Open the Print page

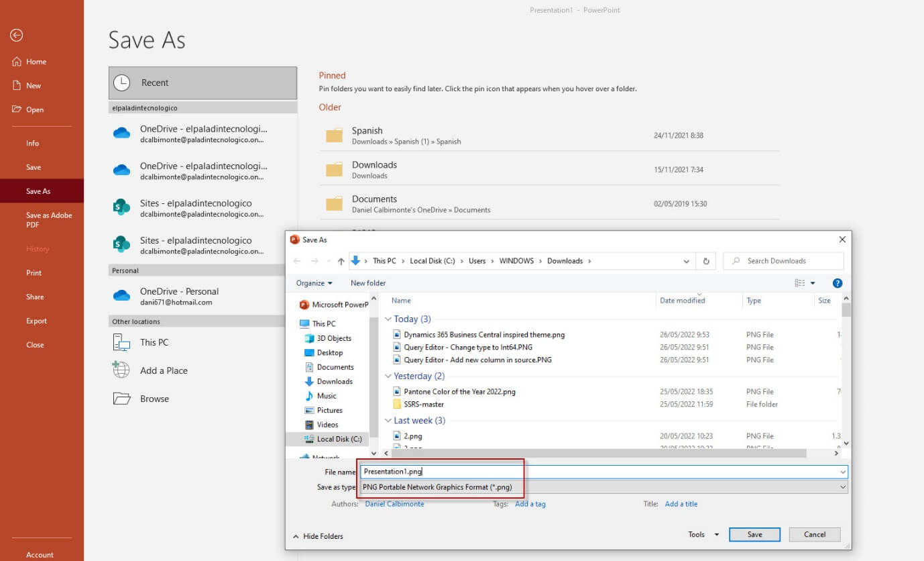[34, 273]
